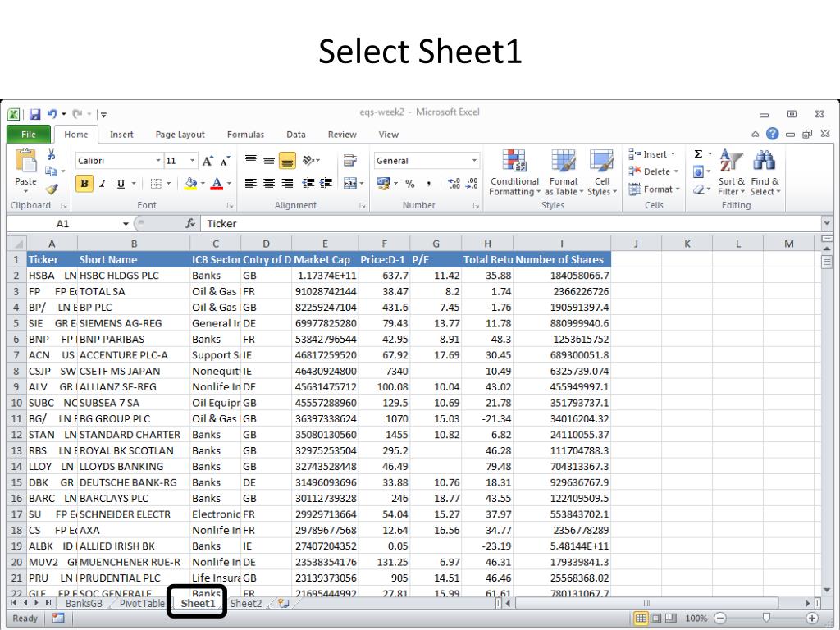This screenshot has width=840, height=630.
Task: Expand the Name Box dropdown arrow
Action: coord(126,224)
